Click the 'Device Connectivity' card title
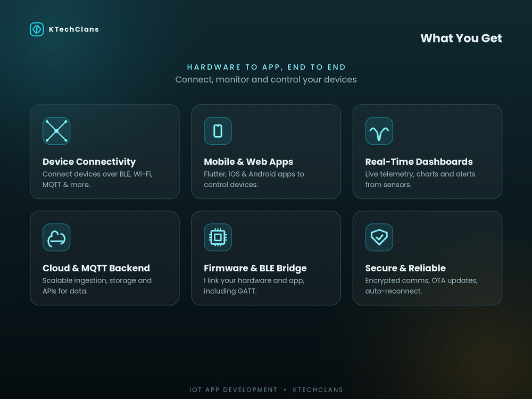Viewport: 532px width, 399px height. click(x=89, y=162)
